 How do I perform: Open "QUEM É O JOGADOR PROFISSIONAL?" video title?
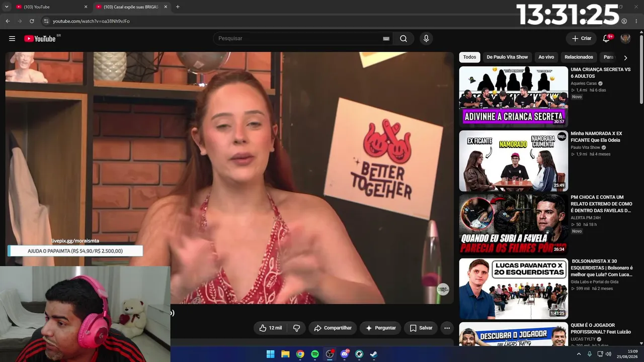(600, 329)
